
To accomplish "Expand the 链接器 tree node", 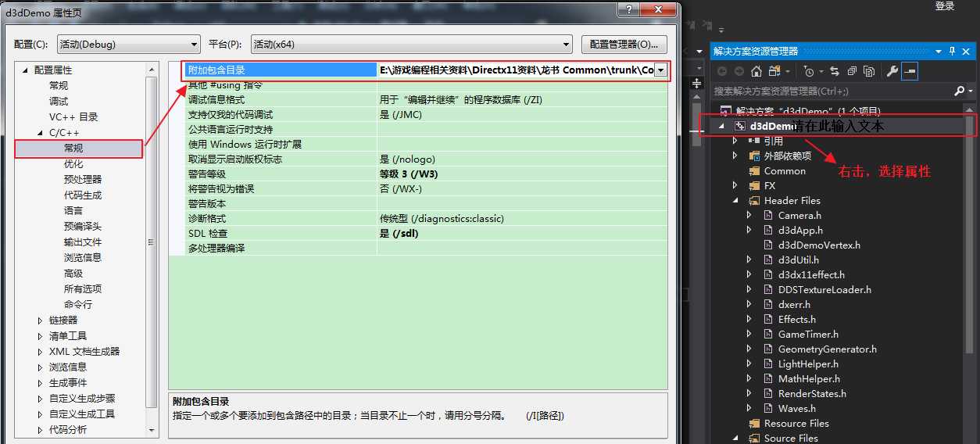I will click(x=41, y=320).
